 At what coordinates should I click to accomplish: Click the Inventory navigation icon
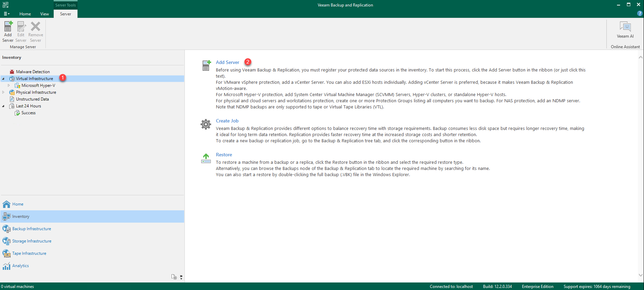[6, 216]
